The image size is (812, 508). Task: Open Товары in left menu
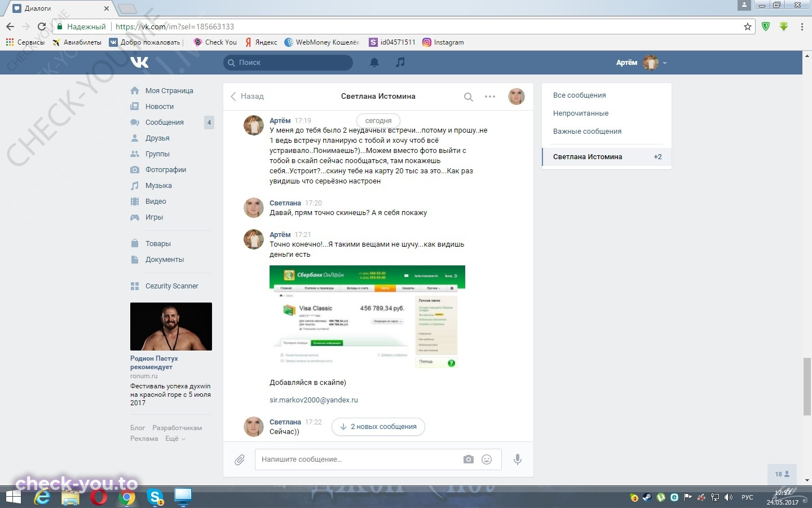[158, 244]
